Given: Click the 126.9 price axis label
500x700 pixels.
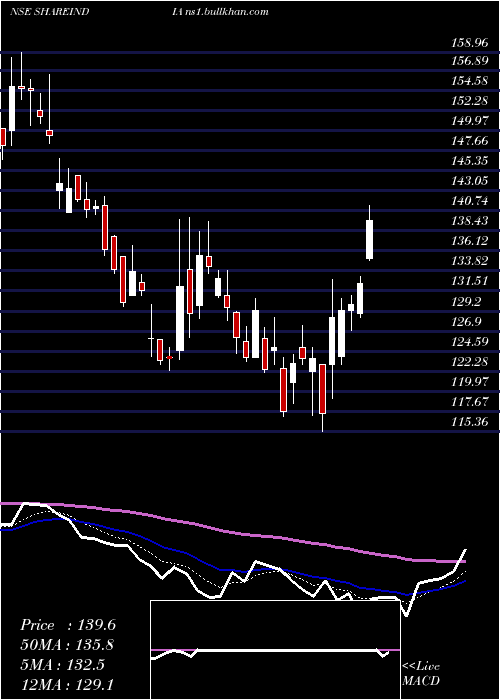Looking at the screenshot, I should click(x=467, y=322).
